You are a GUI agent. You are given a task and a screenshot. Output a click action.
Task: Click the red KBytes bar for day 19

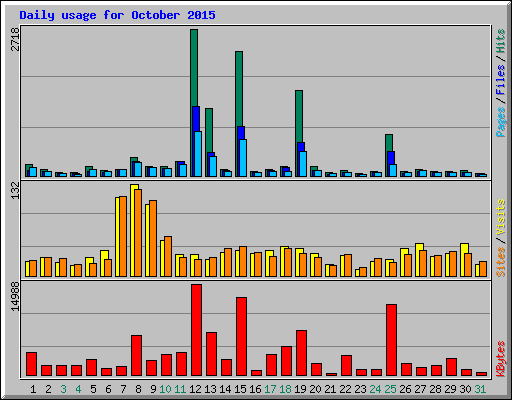coord(301,353)
